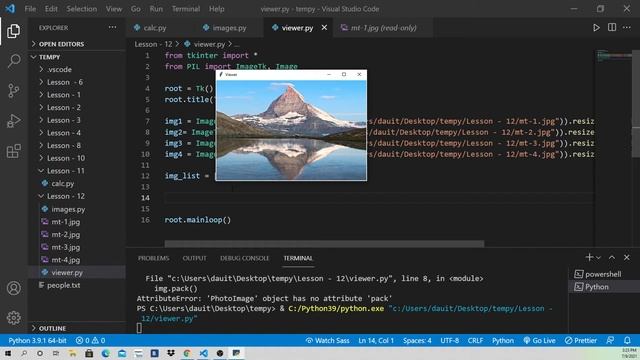Screen dimensions: 640x360
Task: Click viewer.py in breadcrumb path
Action: [x=209, y=44]
